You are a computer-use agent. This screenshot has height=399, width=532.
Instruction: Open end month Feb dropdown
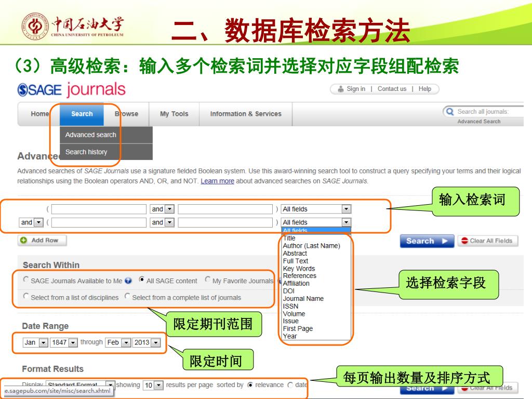click(x=118, y=342)
